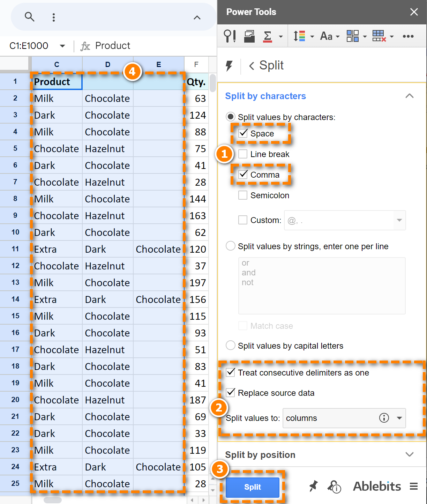Select row 11 header
427x504 pixels.
pyautogui.click(x=15, y=249)
